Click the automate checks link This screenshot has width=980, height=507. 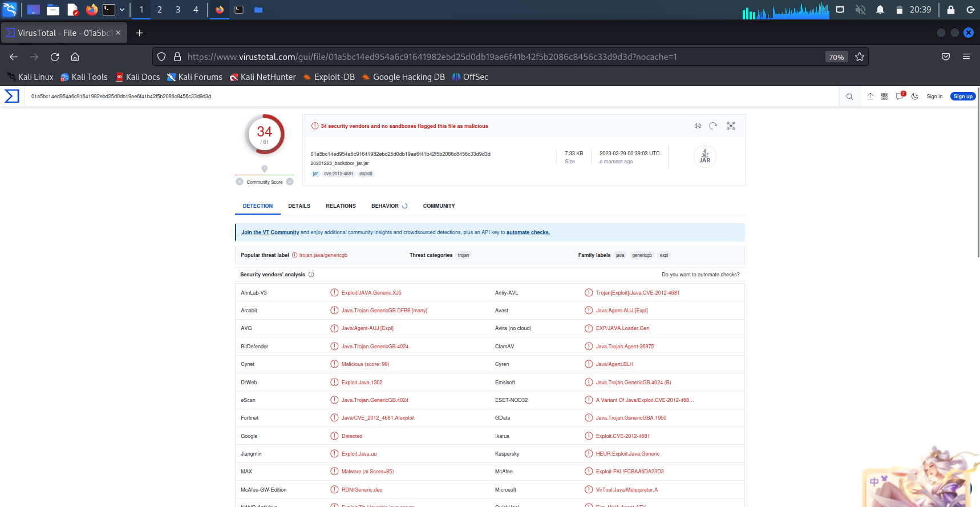[x=528, y=232]
